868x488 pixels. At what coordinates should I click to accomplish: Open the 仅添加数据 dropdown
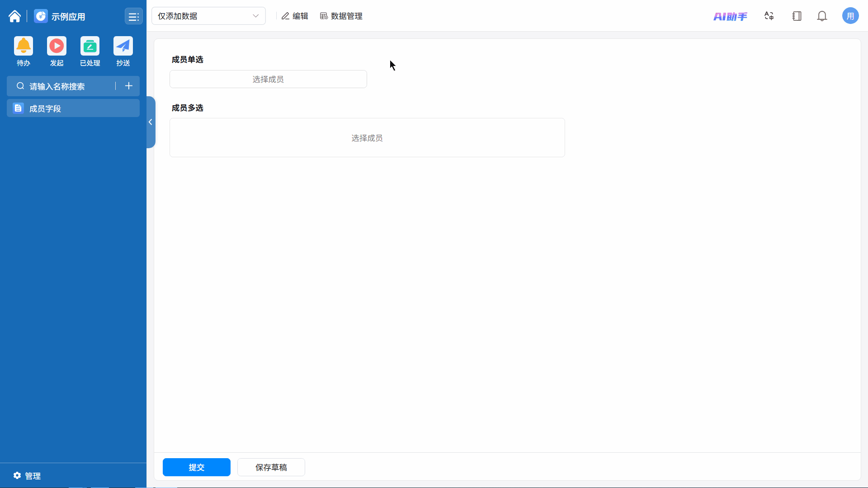click(x=208, y=16)
